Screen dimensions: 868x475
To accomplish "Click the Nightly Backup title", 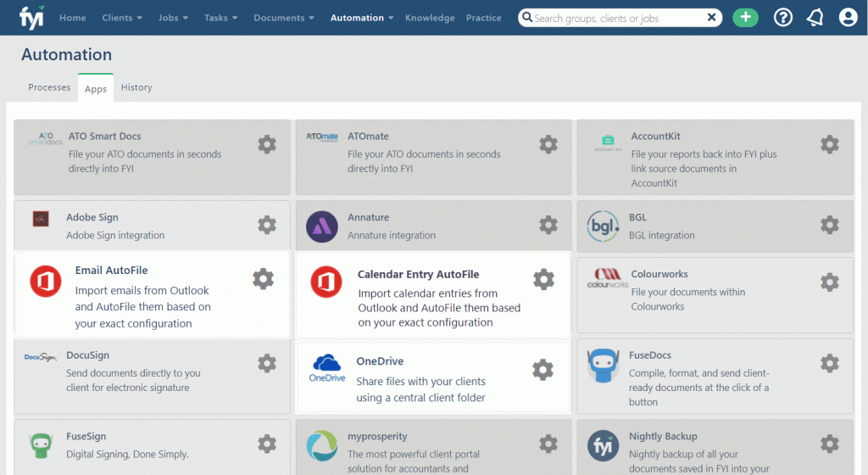I will 663,436.
